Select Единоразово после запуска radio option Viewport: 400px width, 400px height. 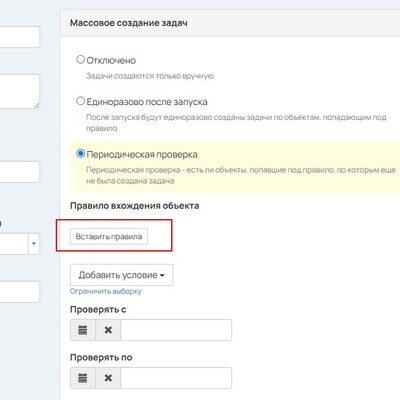click(80, 101)
